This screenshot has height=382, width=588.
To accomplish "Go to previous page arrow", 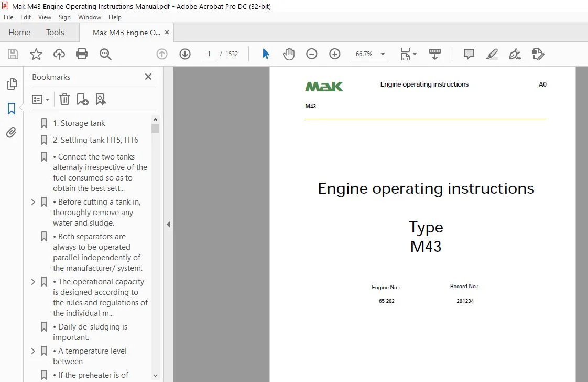I will (x=161, y=54).
